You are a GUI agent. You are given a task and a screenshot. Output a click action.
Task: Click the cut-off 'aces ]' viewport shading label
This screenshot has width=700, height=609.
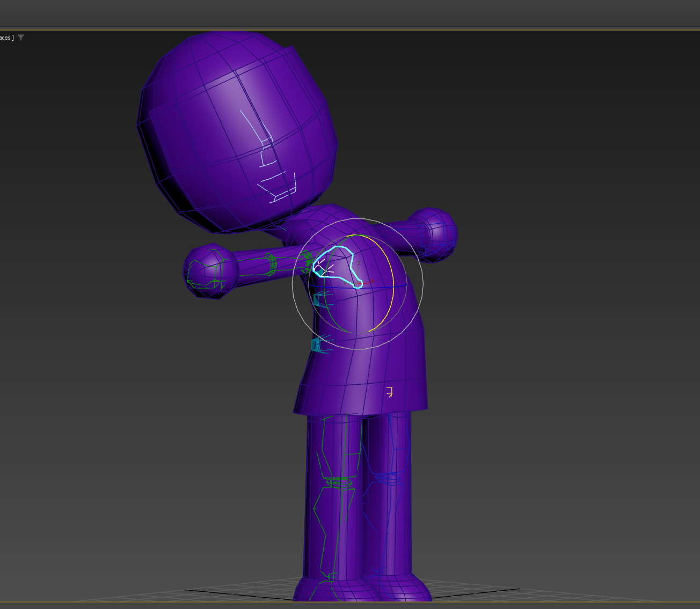click(x=6, y=38)
